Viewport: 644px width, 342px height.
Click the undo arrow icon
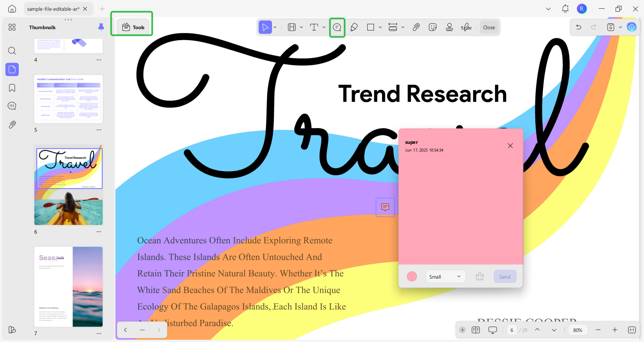coord(579,27)
